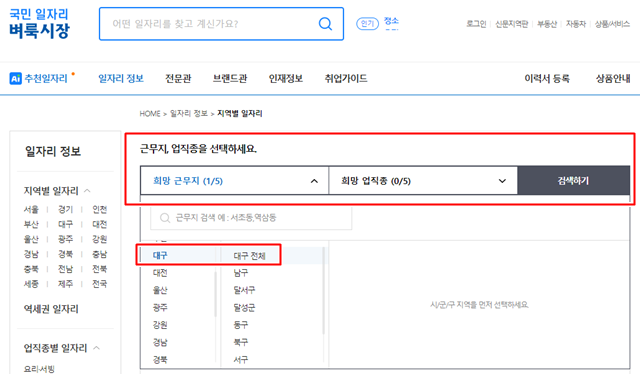The image size is (640, 374).
Task: Click 일자리 정보 in the breadcrumb
Action: click(189, 114)
